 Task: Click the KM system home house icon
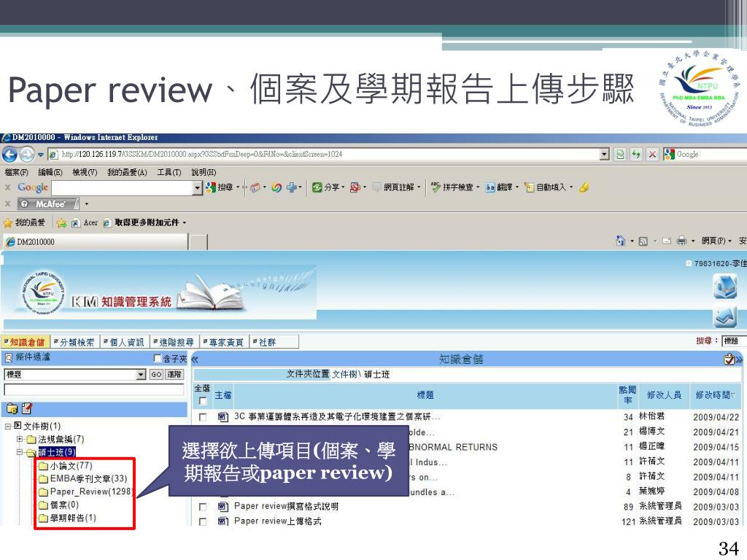click(724, 287)
